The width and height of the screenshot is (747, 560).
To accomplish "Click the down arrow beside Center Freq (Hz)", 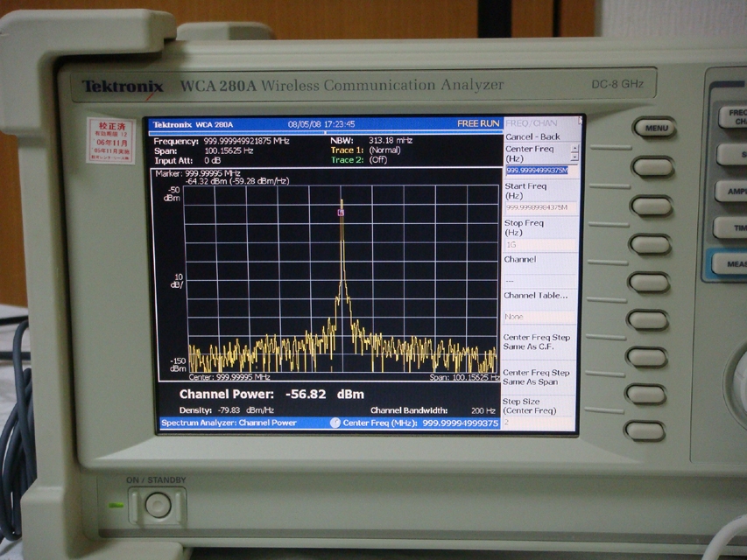I will click(574, 157).
